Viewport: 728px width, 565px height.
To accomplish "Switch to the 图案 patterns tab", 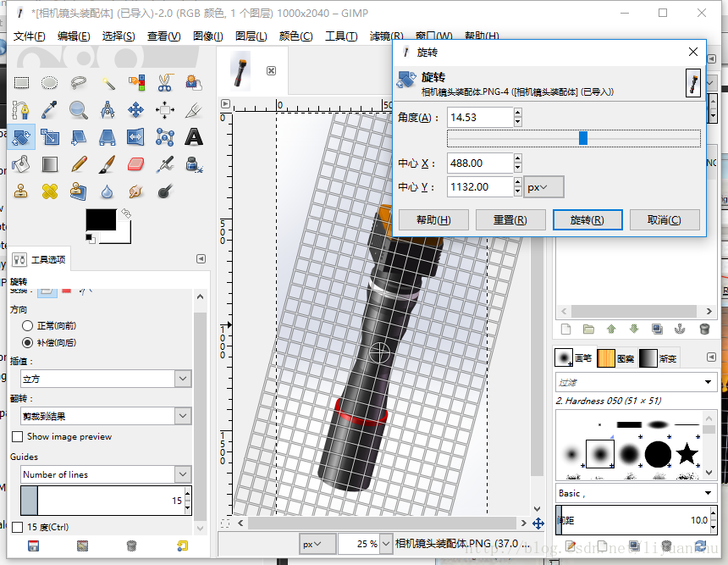I will point(616,358).
